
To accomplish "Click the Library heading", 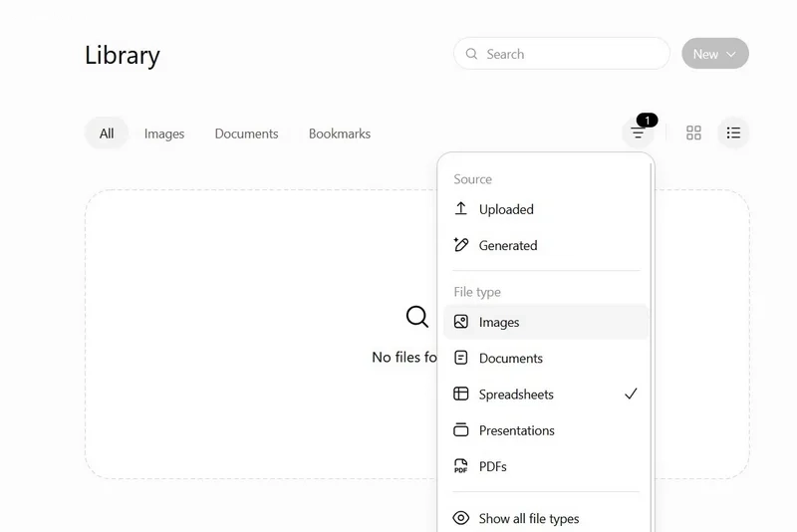I will (x=122, y=55).
